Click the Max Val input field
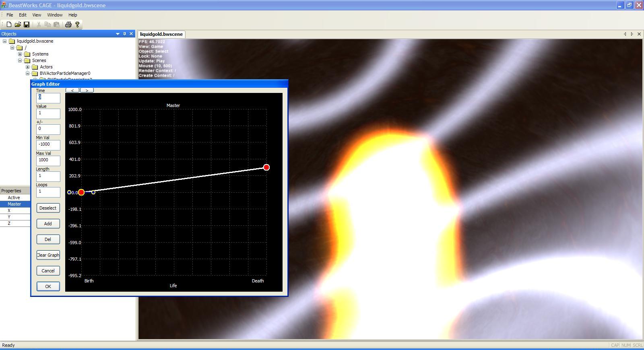The image size is (644, 350). click(48, 160)
